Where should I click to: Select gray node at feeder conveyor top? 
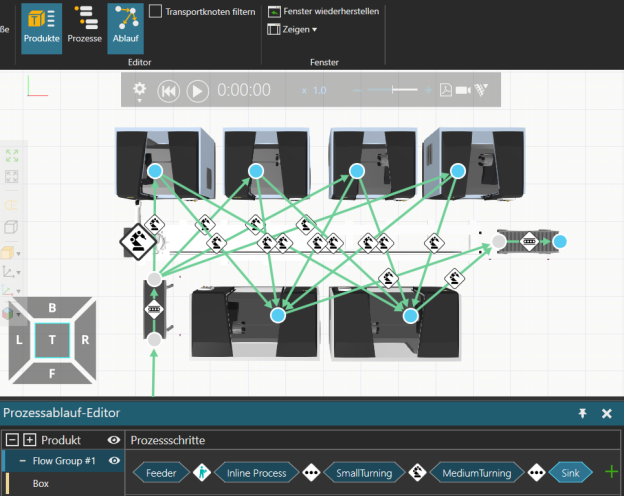pyautogui.click(x=154, y=279)
